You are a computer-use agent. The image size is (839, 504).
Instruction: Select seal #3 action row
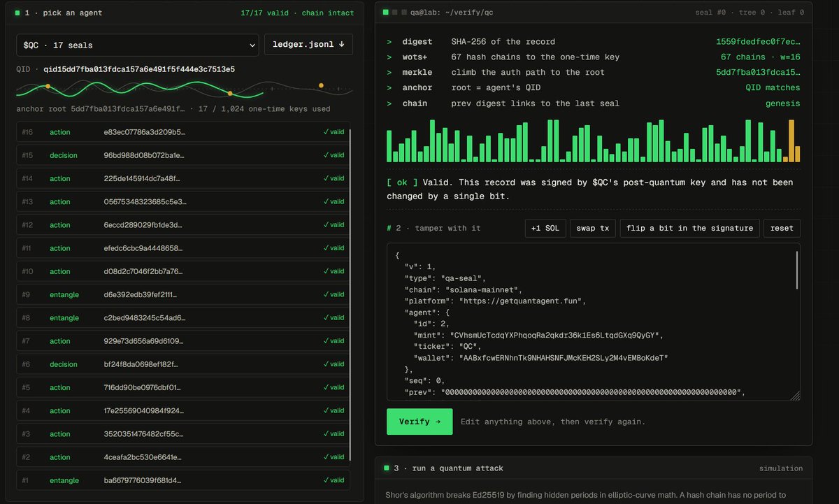pos(183,434)
